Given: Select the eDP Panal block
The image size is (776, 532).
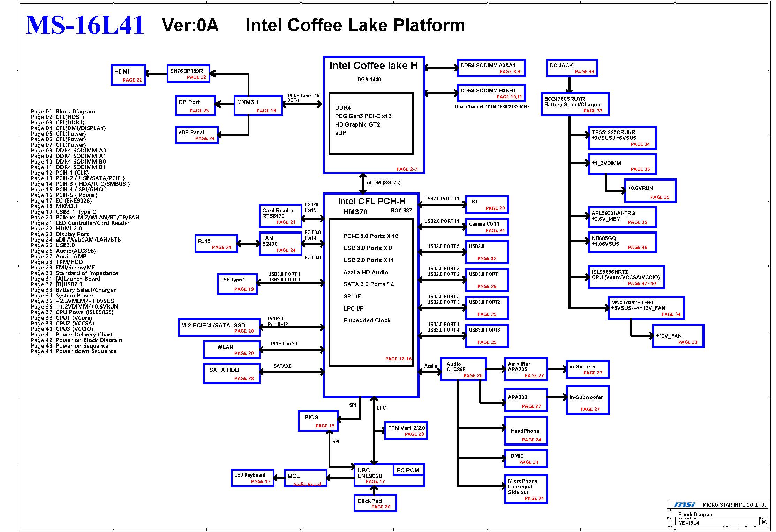Looking at the screenshot, I should click(x=197, y=135).
